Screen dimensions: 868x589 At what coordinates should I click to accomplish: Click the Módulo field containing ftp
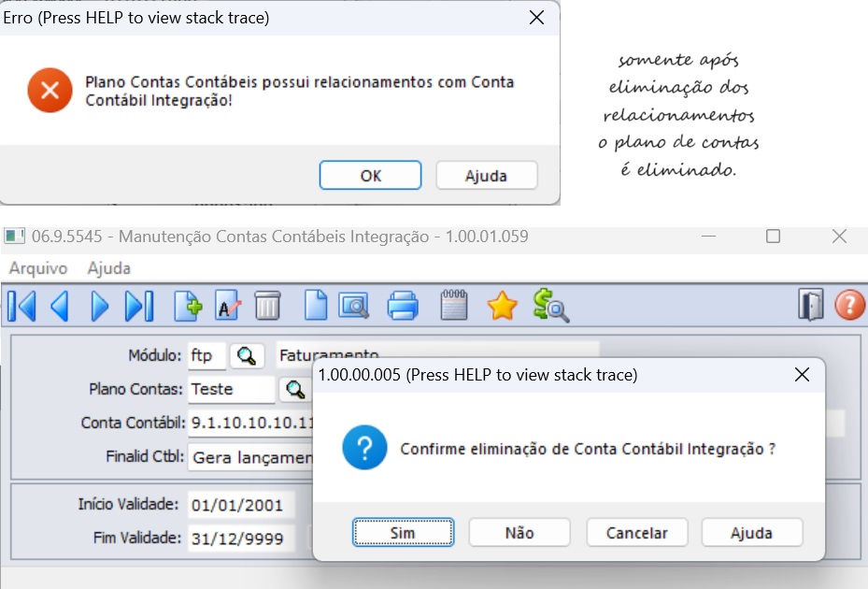click(207, 355)
